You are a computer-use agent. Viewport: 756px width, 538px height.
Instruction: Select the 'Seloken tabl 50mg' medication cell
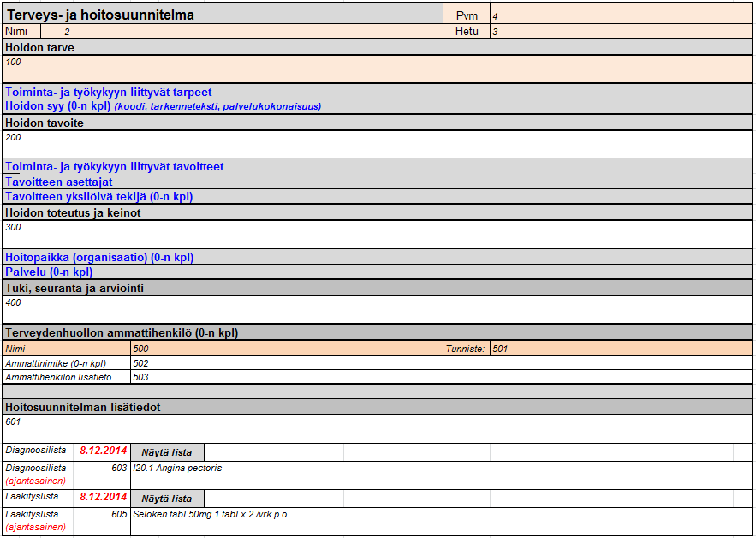click(x=441, y=522)
